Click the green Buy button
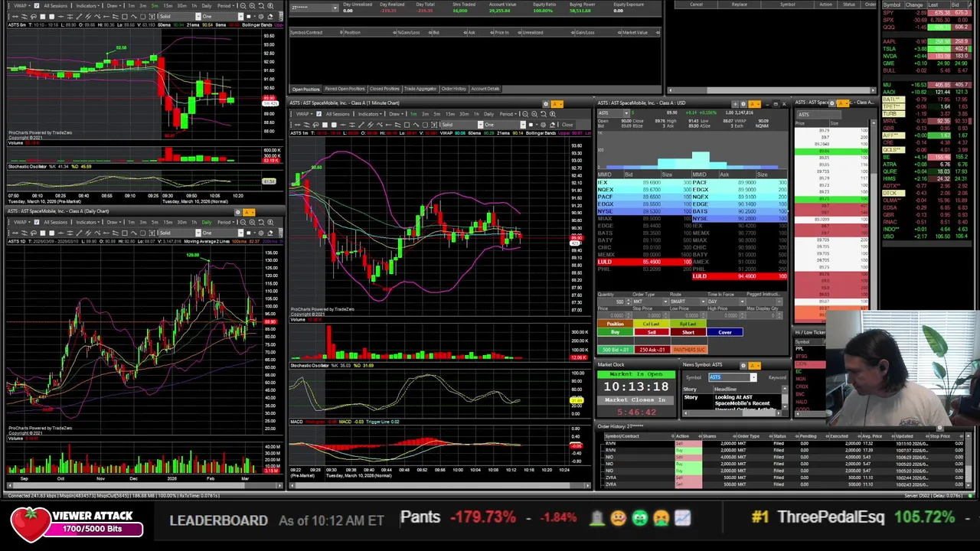 click(615, 332)
